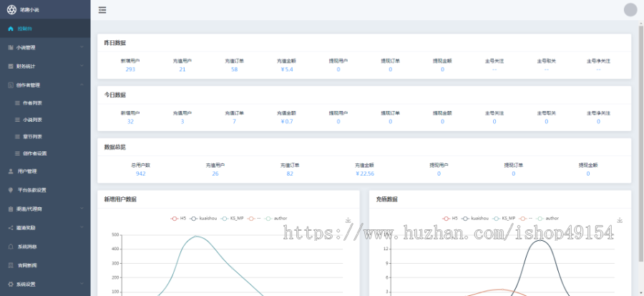Click the 用户管理 person icon
This screenshot has width=644, height=296.
click(x=11, y=171)
